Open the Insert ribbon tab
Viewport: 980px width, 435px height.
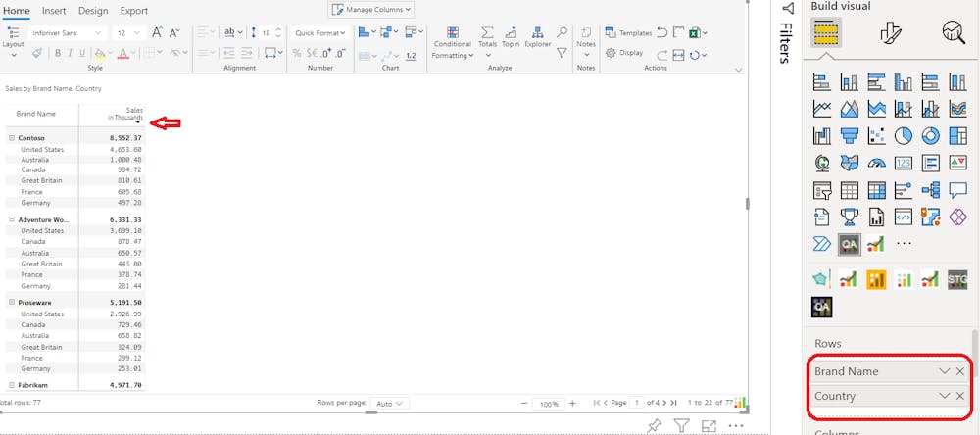click(54, 11)
